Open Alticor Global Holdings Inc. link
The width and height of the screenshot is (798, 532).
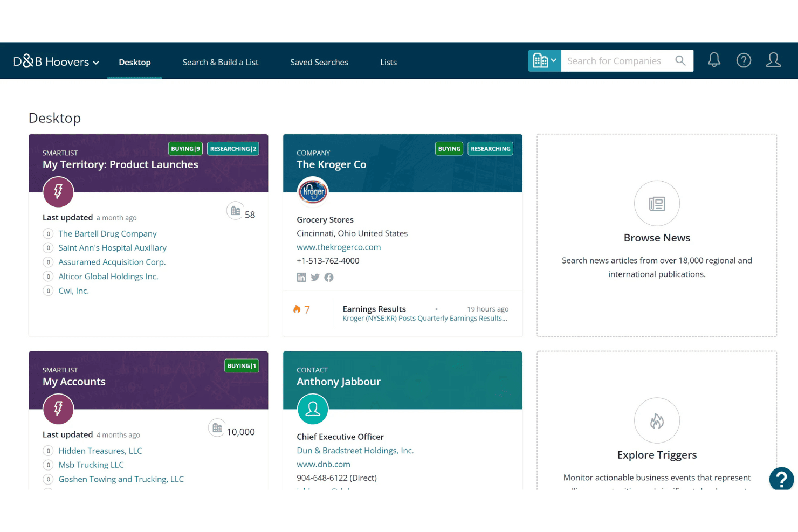(x=108, y=276)
